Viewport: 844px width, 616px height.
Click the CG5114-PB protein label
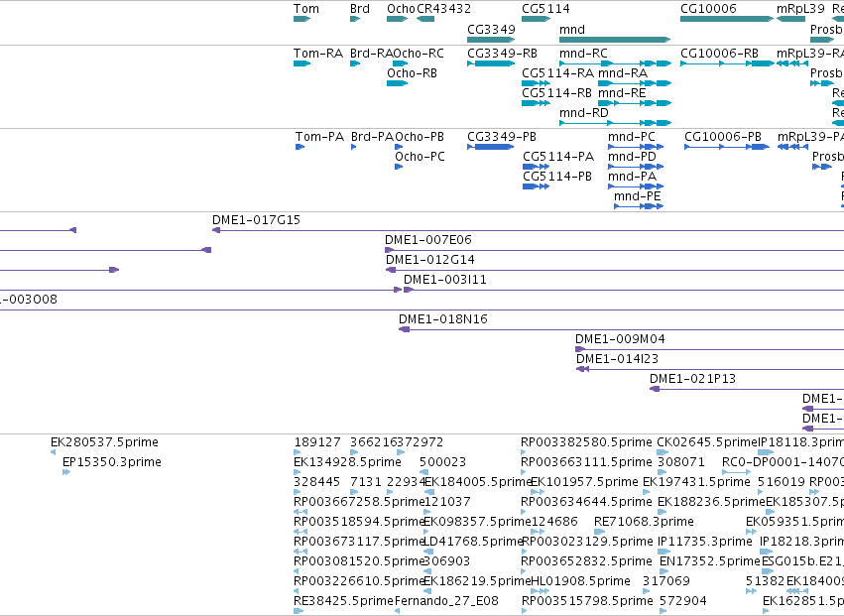coord(557,177)
